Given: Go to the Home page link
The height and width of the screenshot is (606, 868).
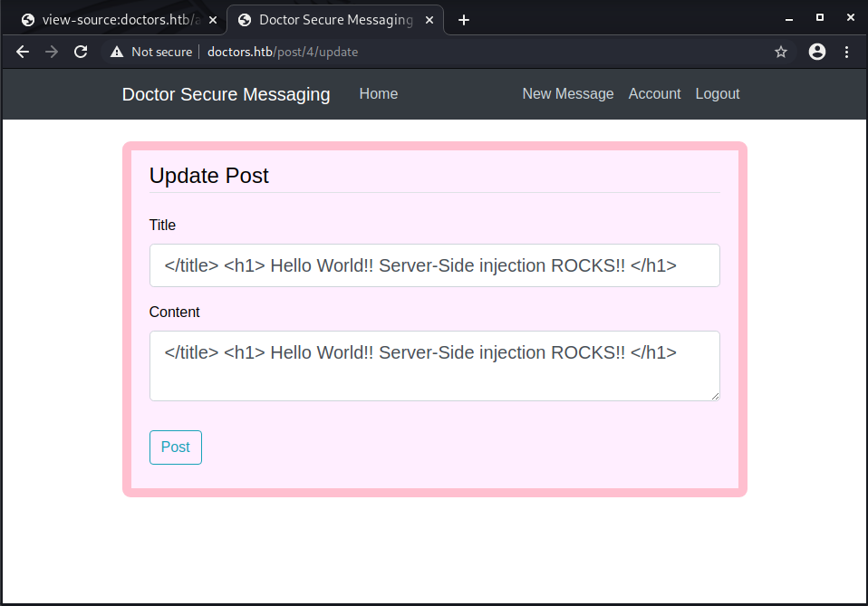Looking at the screenshot, I should tap(378, 94).
